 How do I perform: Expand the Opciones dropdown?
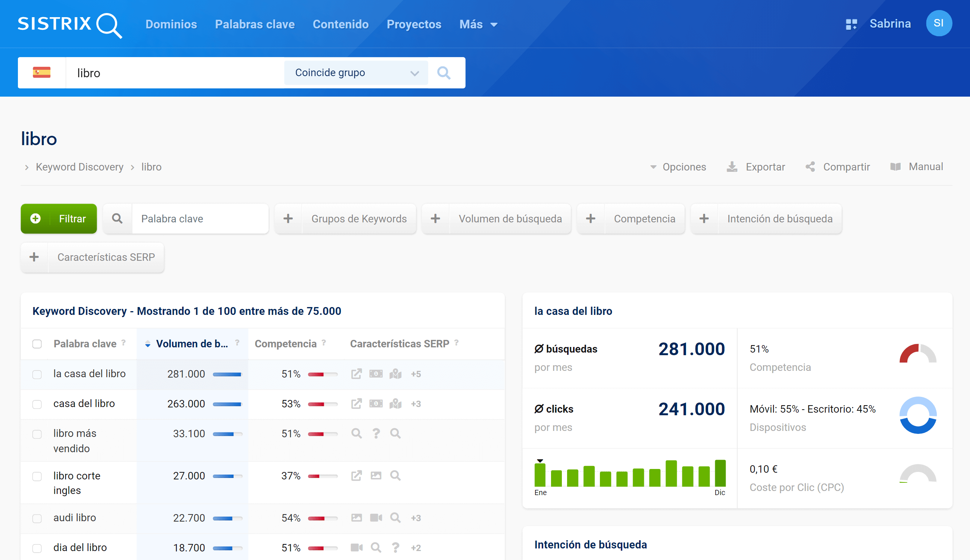(678, 167)
